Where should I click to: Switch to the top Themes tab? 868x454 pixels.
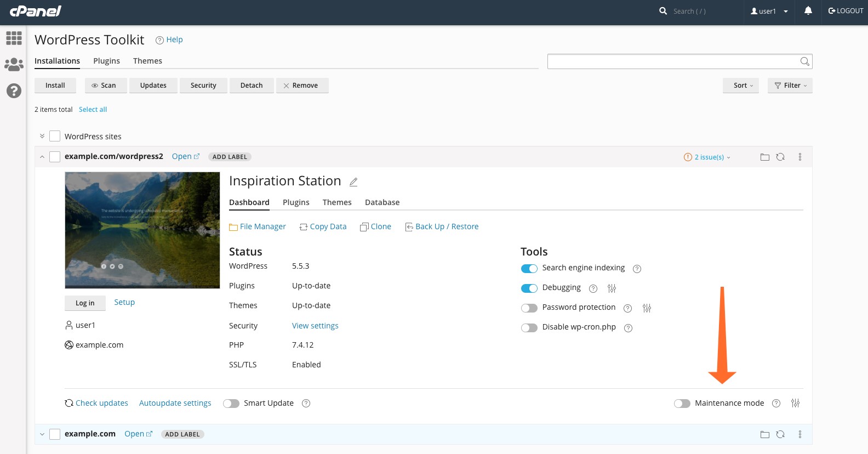pos(147,61)
